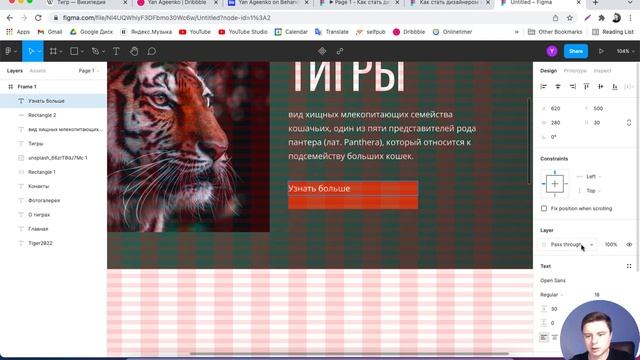Click the orange rectangle below Узнать больше
This screenshot has width=640, height=360.
pyautogui.click(x=353, y=203)
